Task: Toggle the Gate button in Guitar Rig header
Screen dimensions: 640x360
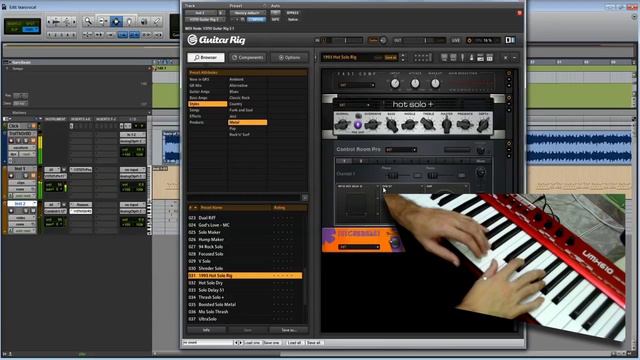Action: (x=373, y=40)
